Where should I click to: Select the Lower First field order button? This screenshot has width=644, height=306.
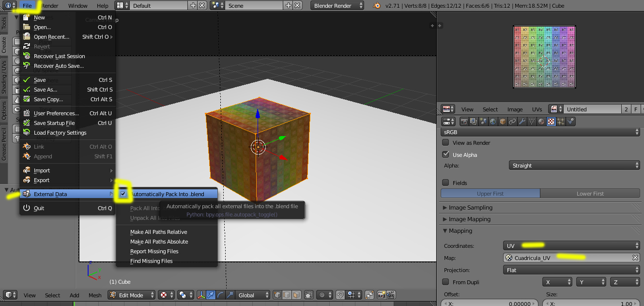click(x=590, y=194)
